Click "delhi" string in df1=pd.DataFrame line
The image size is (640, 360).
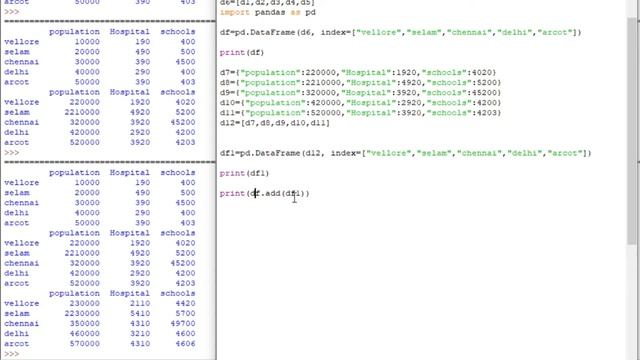(x=525, y=153)
